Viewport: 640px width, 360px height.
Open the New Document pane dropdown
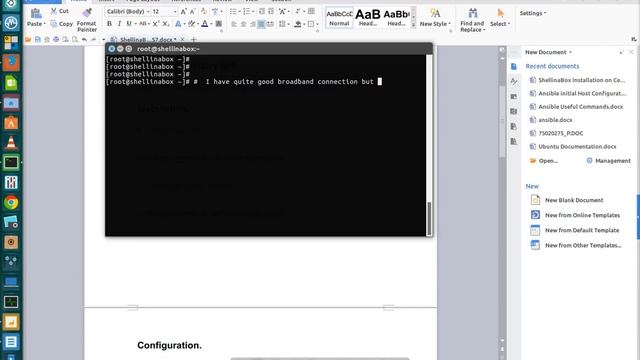[x=570, y=52]
